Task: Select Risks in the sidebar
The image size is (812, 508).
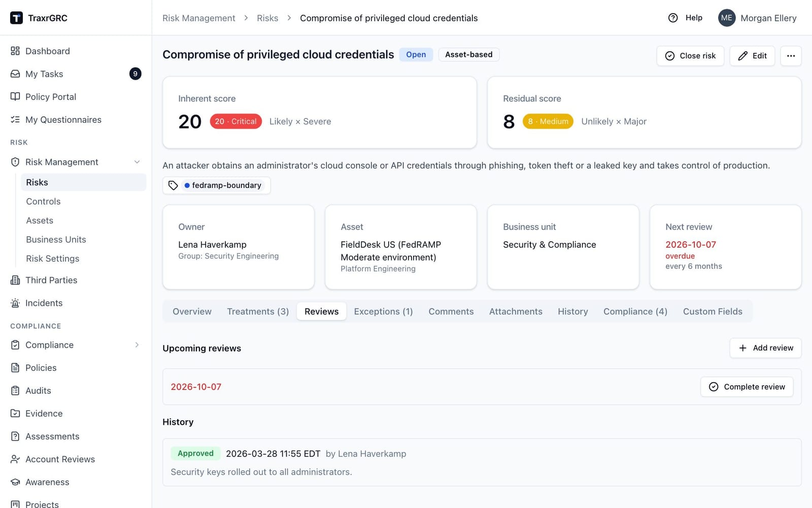Action: click(84, 182)
